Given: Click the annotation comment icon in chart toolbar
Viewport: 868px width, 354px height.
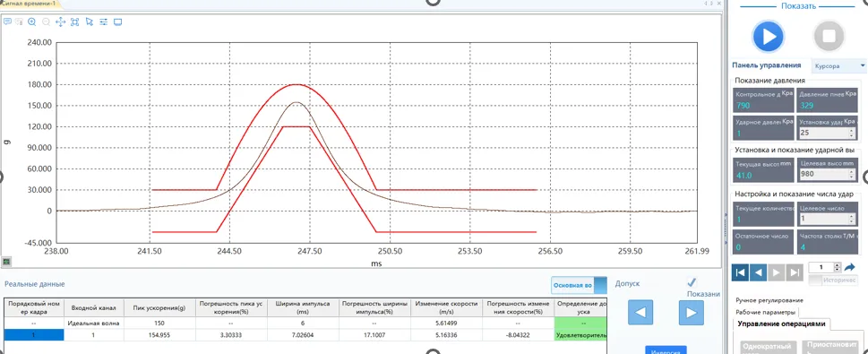Looking at the screenshot, I should [8, 22].
